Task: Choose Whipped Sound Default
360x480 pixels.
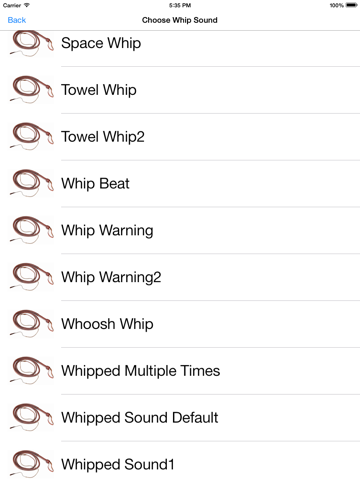Action: pyautogui.click(x=180, y=418)
